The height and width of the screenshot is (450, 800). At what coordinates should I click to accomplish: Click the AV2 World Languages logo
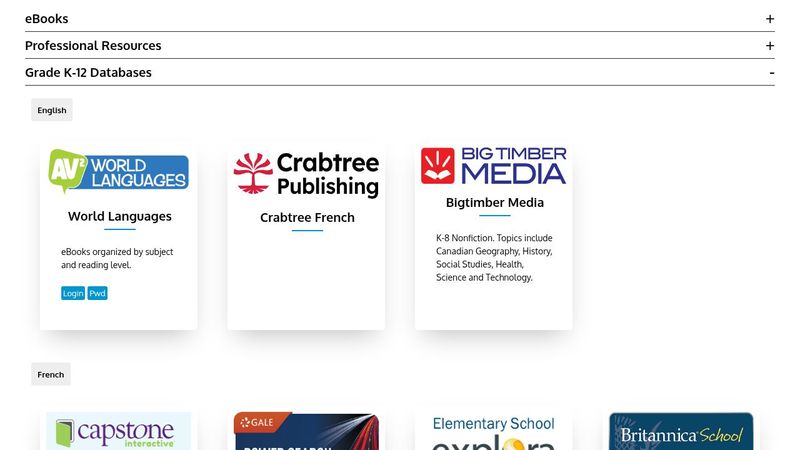(x=118, y=171)
